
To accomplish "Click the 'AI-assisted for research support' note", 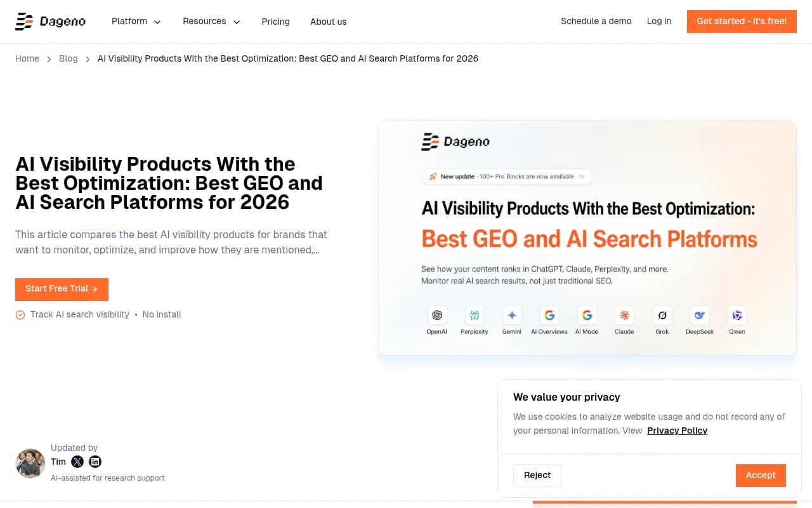I will click(x=108, y=478).
